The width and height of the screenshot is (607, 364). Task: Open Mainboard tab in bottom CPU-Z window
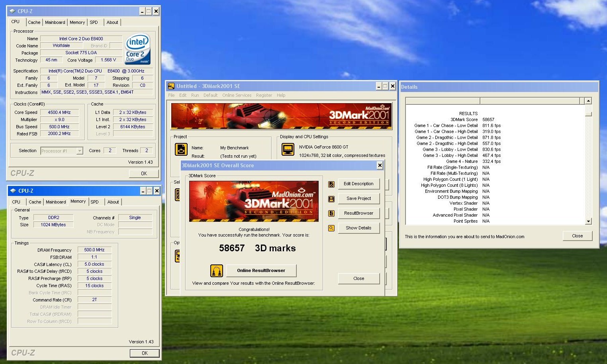(x=56, y=202)
